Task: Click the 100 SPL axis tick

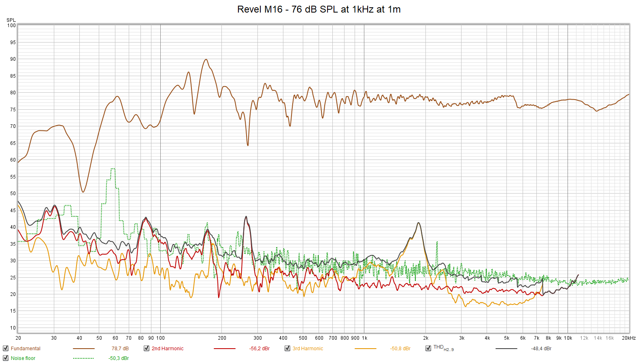Action: click(x=11, y=26)
